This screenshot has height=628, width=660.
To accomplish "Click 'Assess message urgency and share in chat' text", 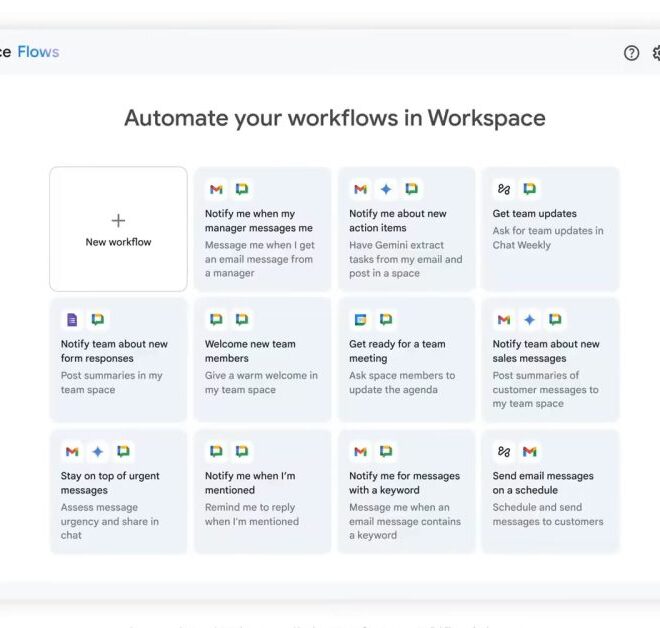I will 109,521.
